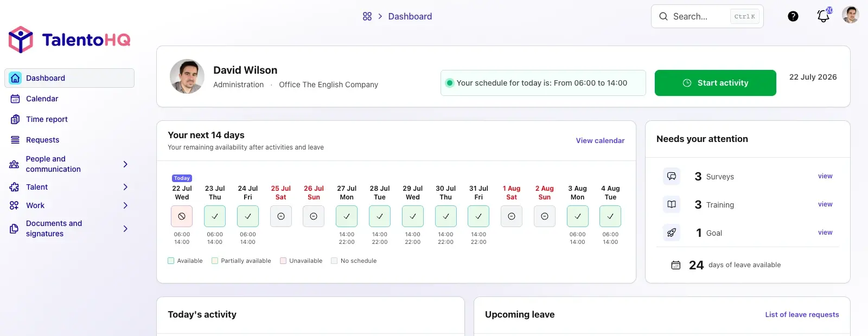Click the People and communication icon

point(14,164)
